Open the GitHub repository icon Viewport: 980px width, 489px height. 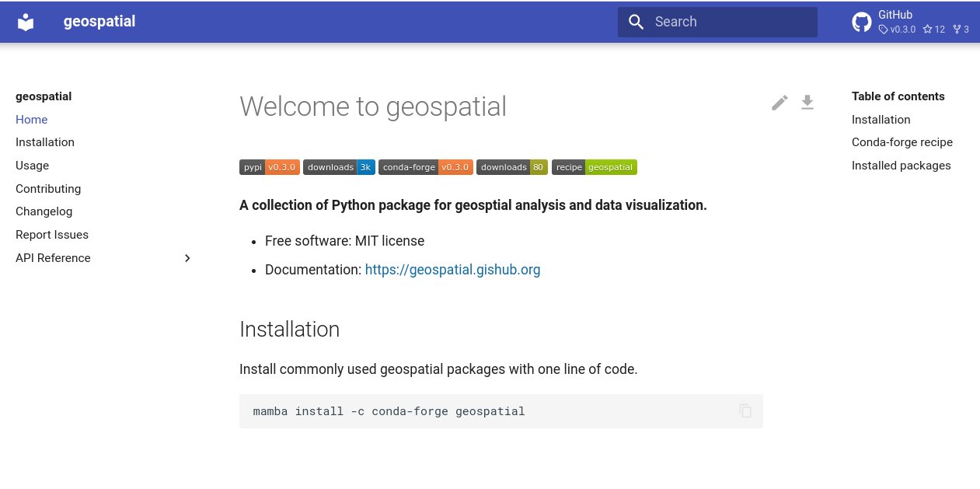pyautogui.click(x=862, y=22)
